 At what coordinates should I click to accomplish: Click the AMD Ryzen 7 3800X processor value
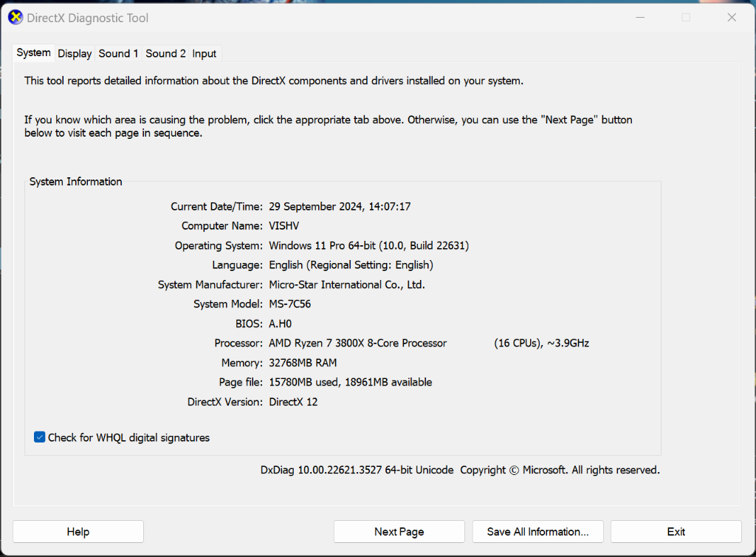pyautogui.click(x=357, y=343)
